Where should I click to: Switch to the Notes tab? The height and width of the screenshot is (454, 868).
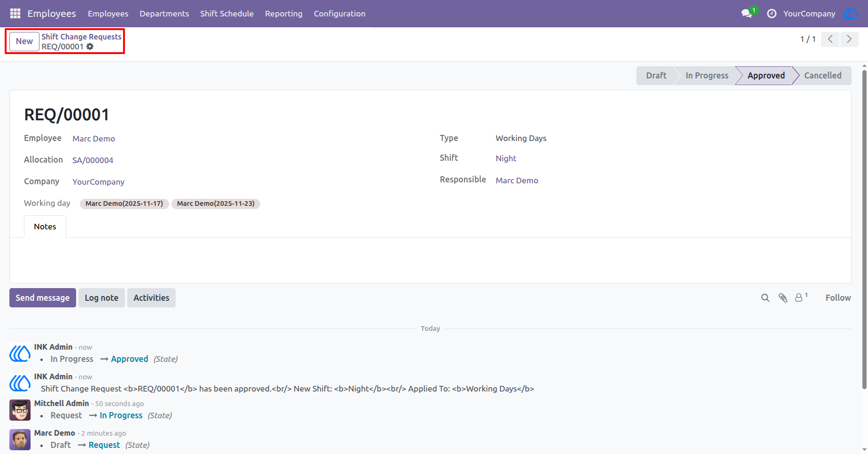click(45, 227)
